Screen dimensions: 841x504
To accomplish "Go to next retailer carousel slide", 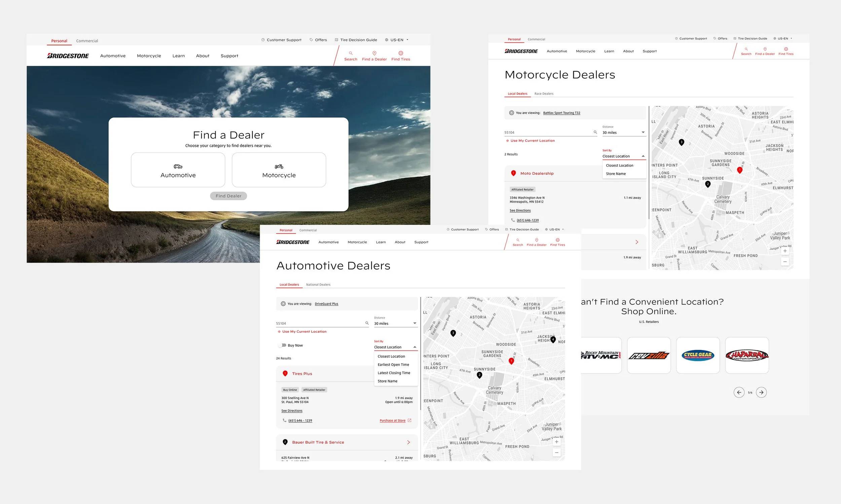I will coord(761,392).
